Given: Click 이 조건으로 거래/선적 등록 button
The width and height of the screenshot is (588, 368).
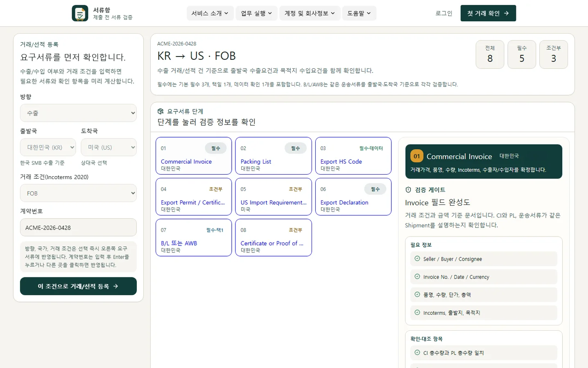Looking at the screenshot, I should 78,286.
